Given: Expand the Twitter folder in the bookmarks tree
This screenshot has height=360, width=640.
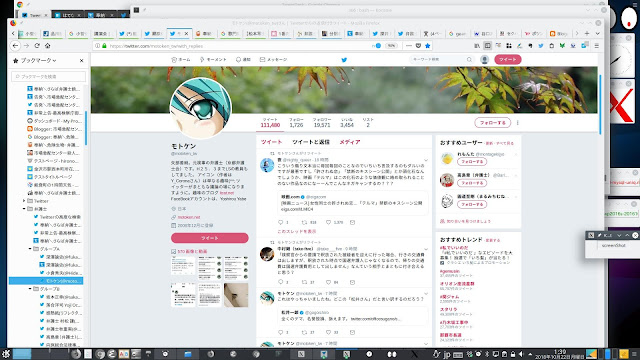Looking at the screenshot, I should (24, 201).
